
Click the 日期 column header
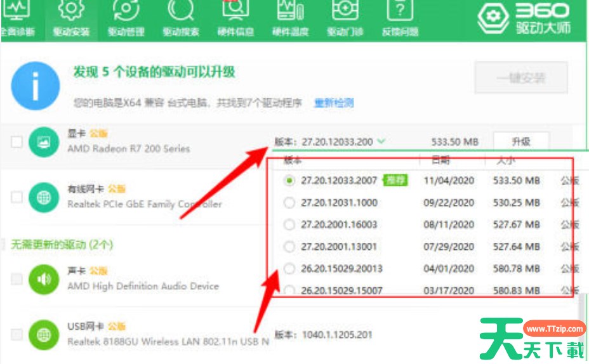[x=440, y=160]
